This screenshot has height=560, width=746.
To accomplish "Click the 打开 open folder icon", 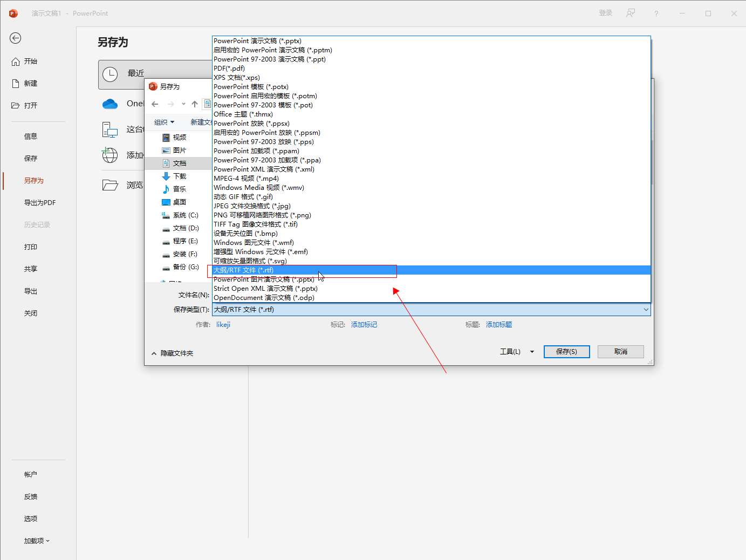I will pyautogui.click(x=16, y=106).
